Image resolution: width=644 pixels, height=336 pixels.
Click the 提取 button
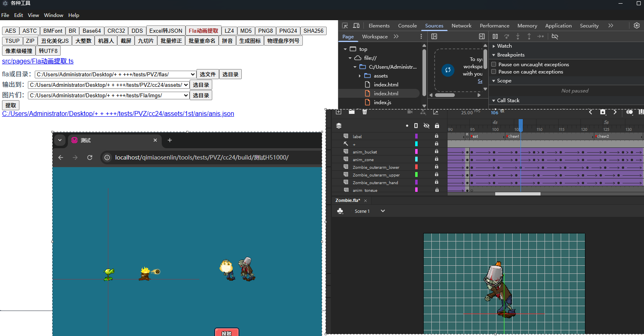pos(11,105)
